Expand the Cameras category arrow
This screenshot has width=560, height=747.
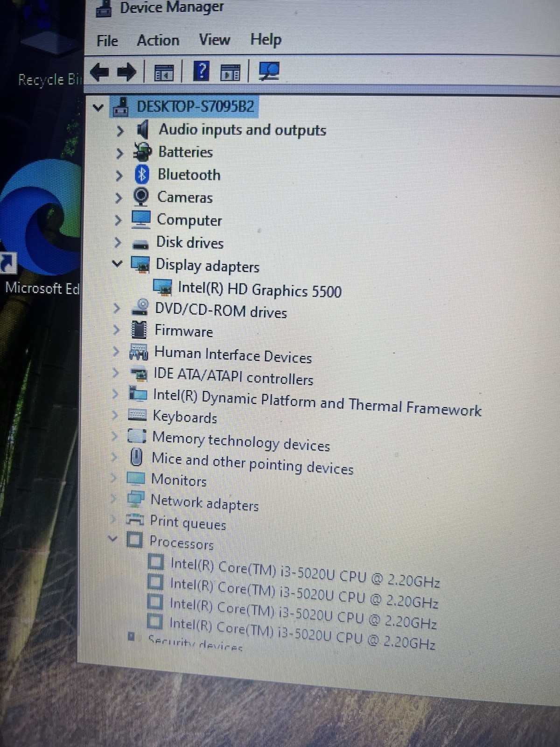[119, 198]
